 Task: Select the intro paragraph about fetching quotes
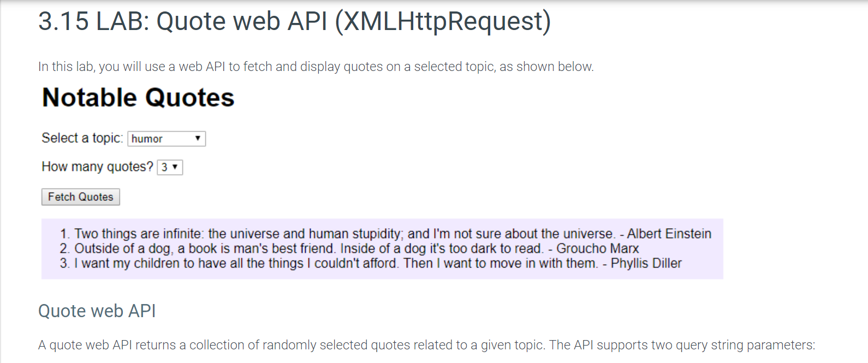316,67
